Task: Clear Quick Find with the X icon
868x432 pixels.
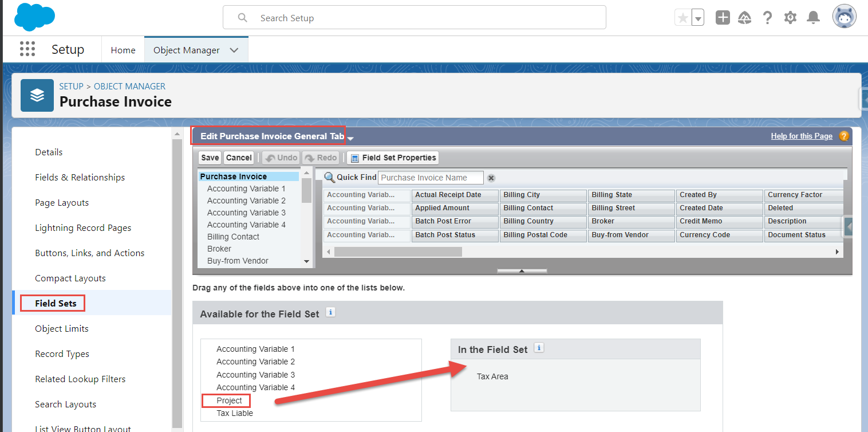Action: coord(491,178)
